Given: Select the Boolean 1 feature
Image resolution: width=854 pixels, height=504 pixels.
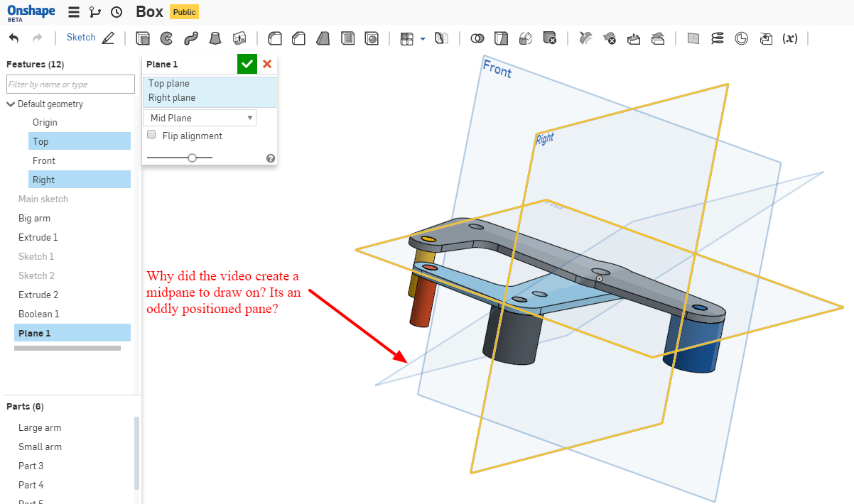Looking at the screenshot, I should coord(39,314).
